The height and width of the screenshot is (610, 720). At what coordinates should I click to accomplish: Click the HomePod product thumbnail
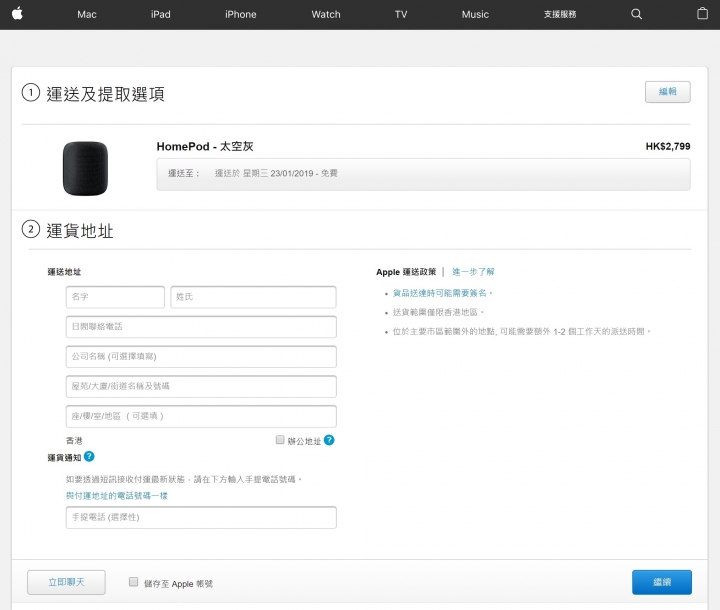pos(85,168)
